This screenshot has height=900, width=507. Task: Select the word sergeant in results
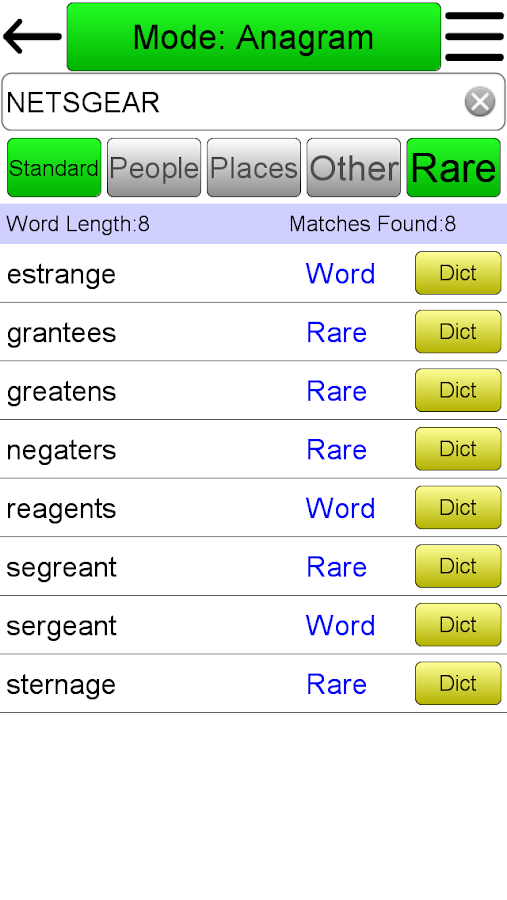61,626
